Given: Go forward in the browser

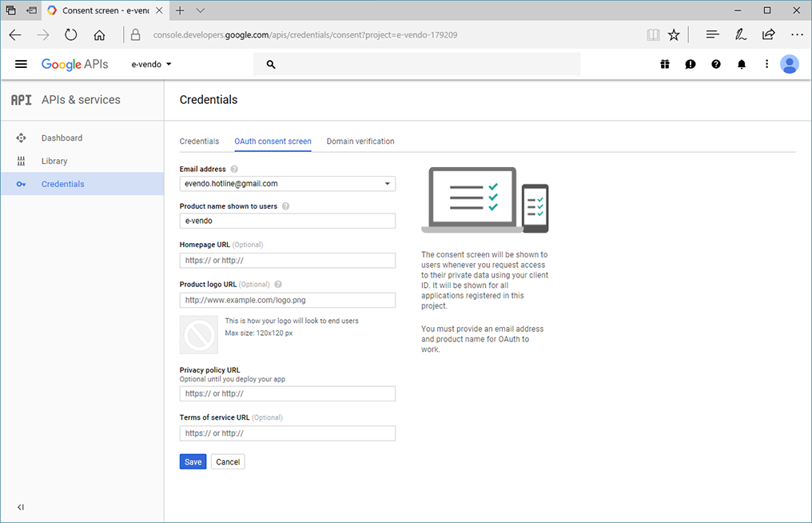Looking at the screenshot, I should (x=43, y=34).
